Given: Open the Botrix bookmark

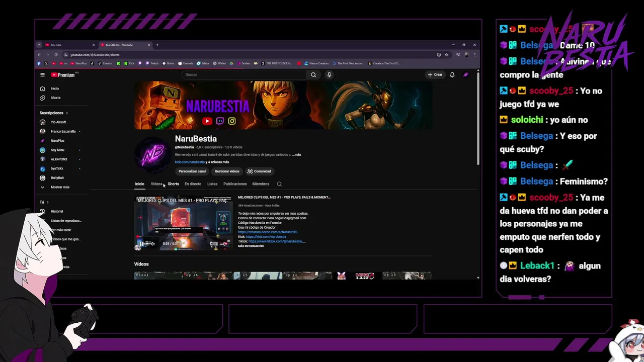Looking at the screenshot, I should point(169,63).
